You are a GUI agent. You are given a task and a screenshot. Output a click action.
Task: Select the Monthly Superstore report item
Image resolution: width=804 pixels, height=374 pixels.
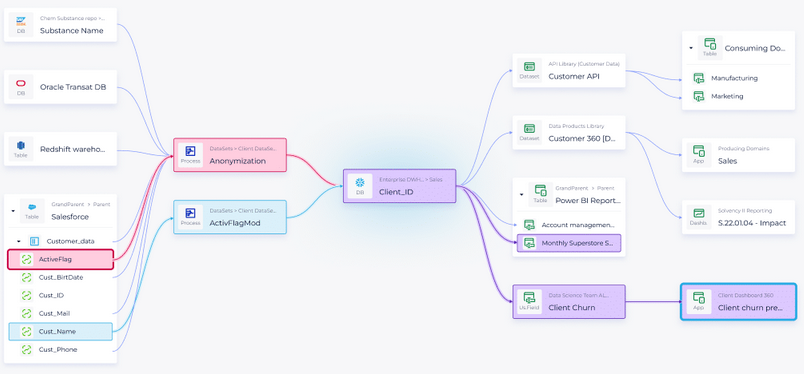point(569,243)
